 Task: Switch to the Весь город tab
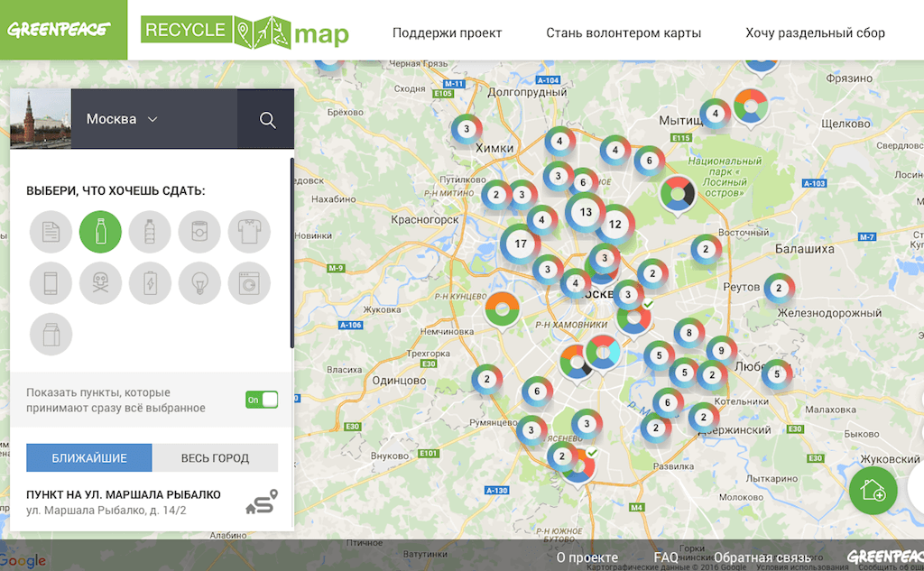(215, 457)
